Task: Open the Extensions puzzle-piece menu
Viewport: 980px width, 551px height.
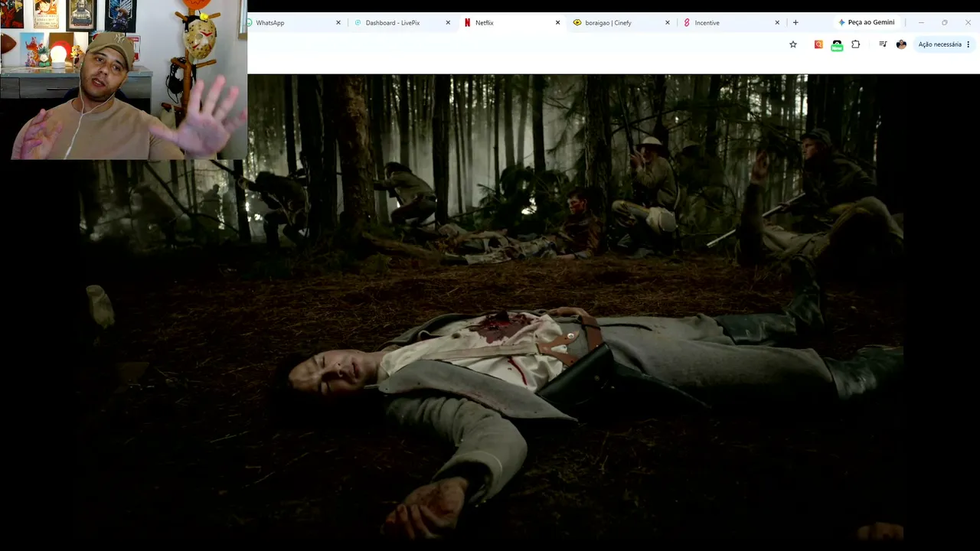Action: point(856,44)
